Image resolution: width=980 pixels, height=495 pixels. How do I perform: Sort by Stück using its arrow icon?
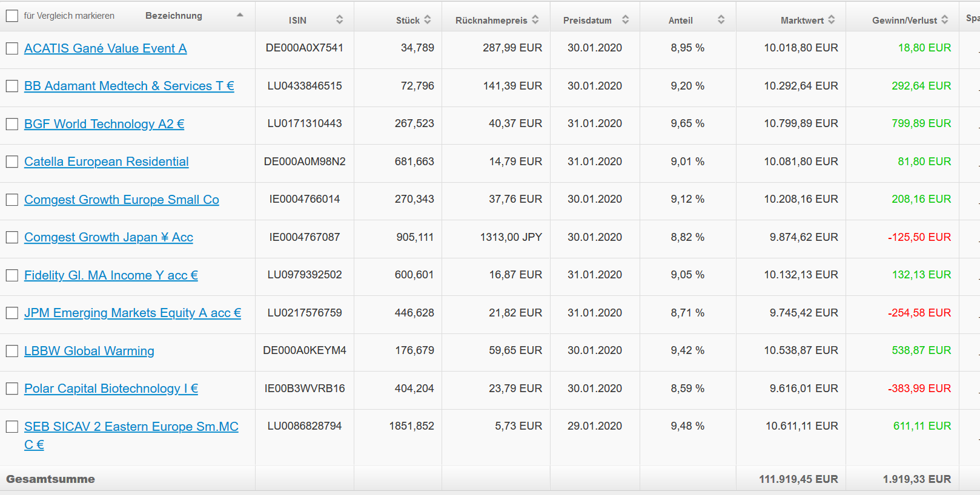point(428,20)
